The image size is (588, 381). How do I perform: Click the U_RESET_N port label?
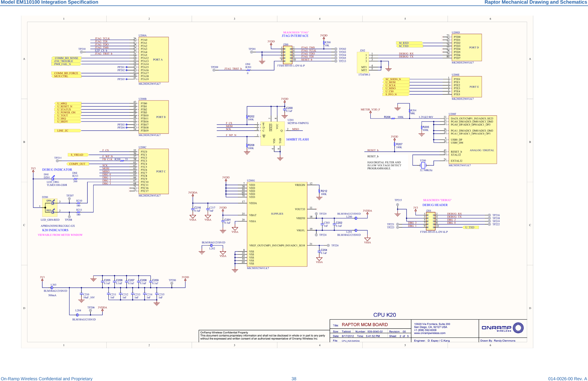[x=68, y=107]
